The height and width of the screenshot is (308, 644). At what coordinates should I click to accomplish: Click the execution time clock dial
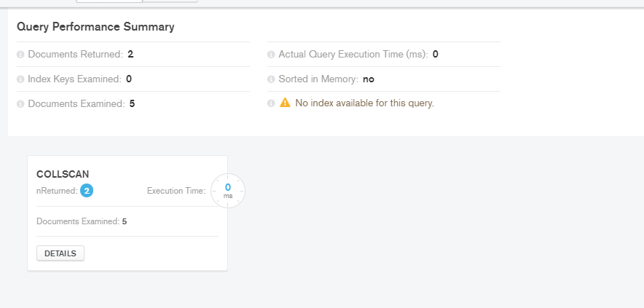click(228, 191)
